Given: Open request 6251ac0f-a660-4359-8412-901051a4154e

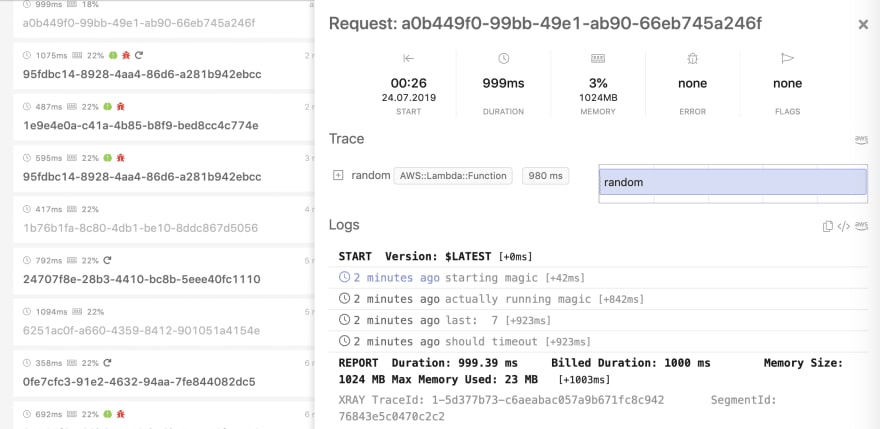Looking at the screenshot, I should 163,322.
